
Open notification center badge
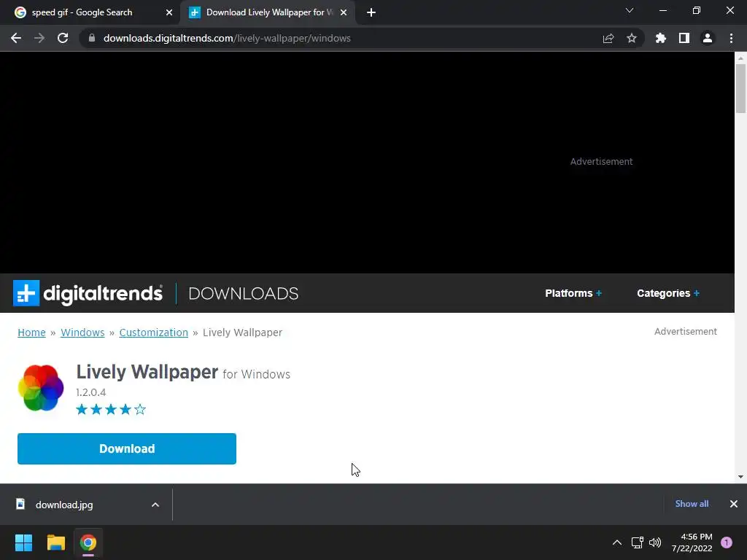[x=727, y=542]
